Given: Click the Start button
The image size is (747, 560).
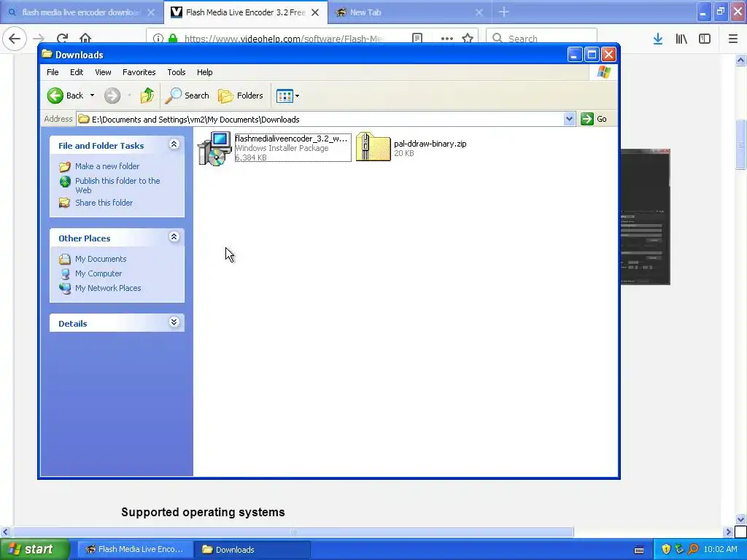Looking at the screenshot, I should tap(34, 549).
